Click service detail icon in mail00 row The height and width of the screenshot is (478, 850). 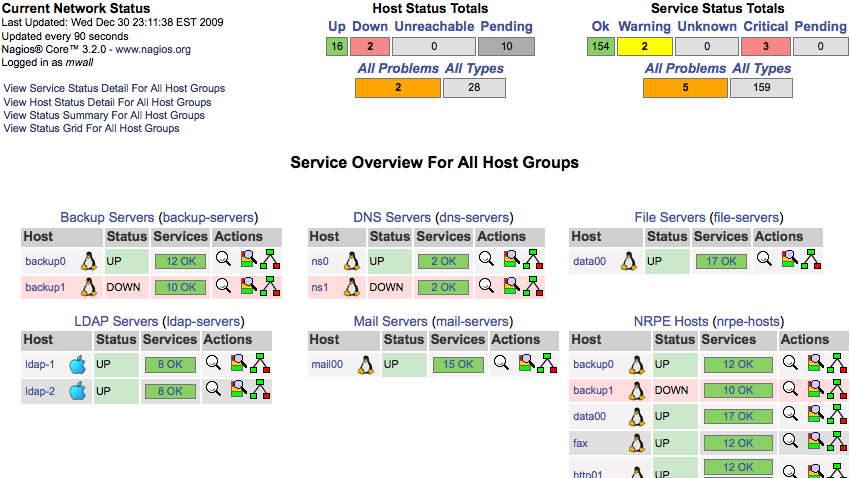[523, 363]
